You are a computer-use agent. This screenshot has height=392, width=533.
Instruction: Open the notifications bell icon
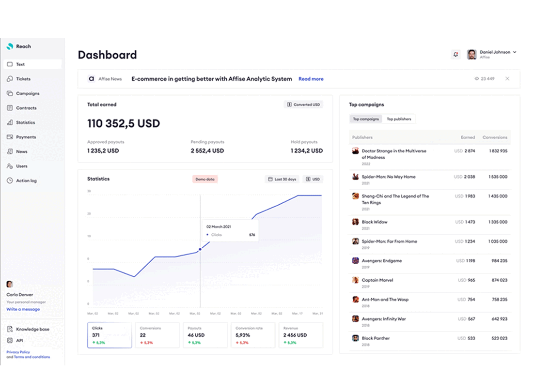(455, 54)
